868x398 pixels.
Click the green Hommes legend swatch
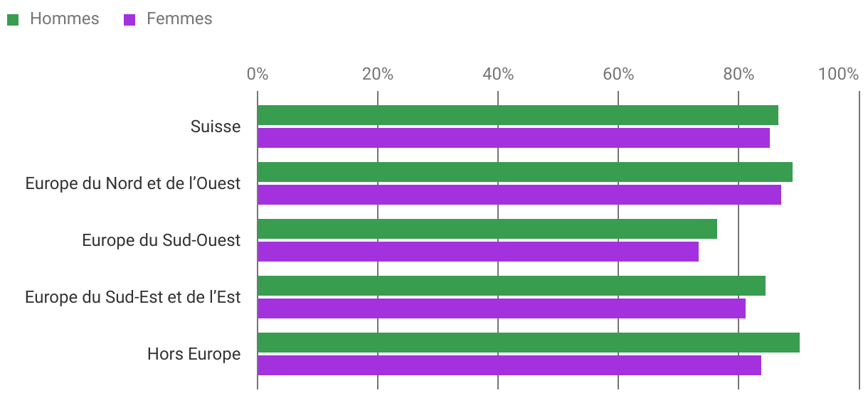click(13, 20)
